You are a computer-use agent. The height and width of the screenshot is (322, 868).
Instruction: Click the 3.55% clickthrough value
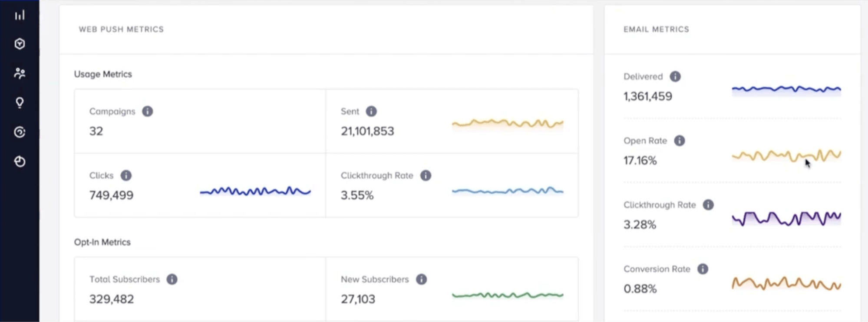click(x=357, y=195)
